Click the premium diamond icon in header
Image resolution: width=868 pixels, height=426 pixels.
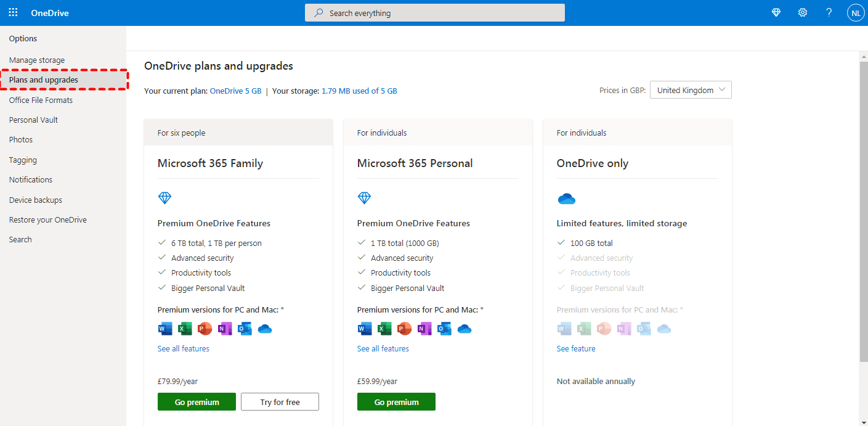[x=776, y=13]
